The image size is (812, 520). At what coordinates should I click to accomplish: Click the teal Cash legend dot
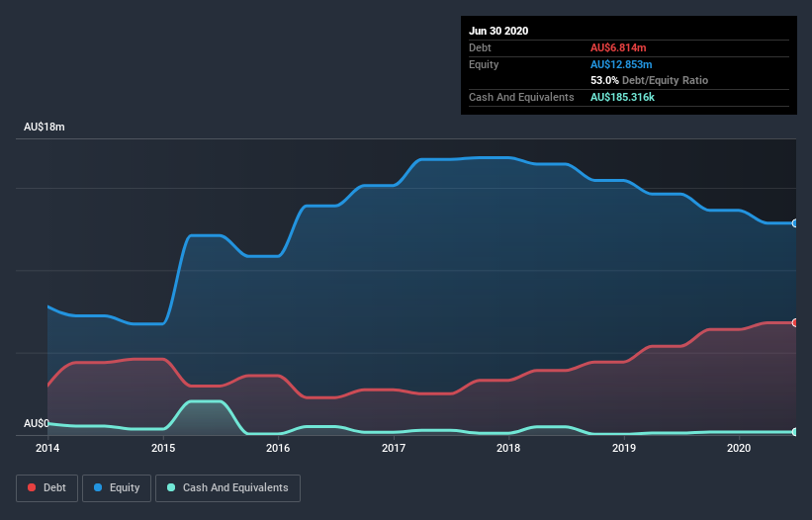click(171, 487)
